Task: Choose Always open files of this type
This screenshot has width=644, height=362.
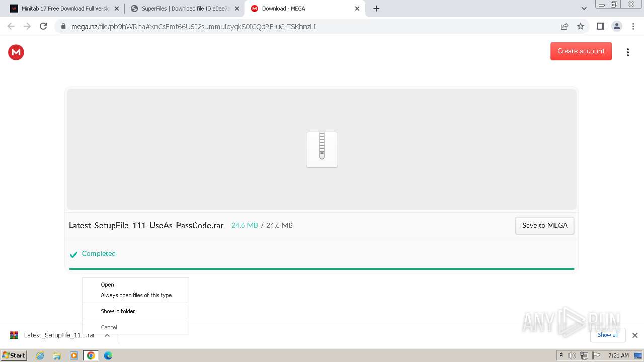Action: click(136, 295)
